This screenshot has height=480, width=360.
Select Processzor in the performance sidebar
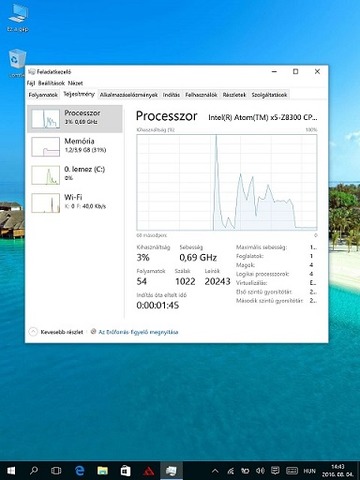[x=75, y=119]
